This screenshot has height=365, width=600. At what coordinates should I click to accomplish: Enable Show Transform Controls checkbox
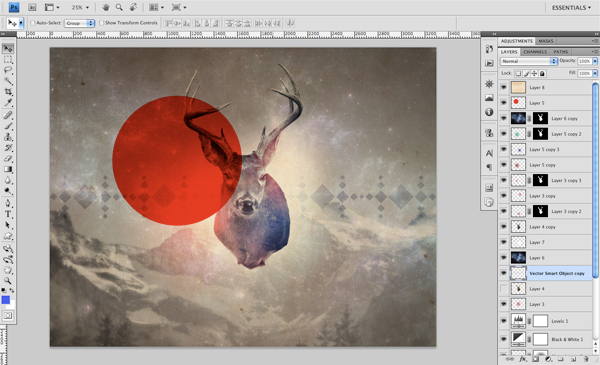(x=101, y=23)
